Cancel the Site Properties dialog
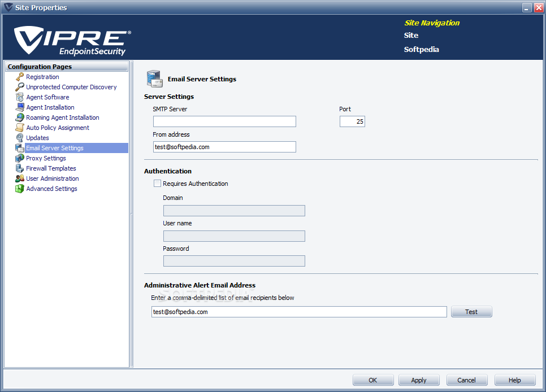 [467, 380]
